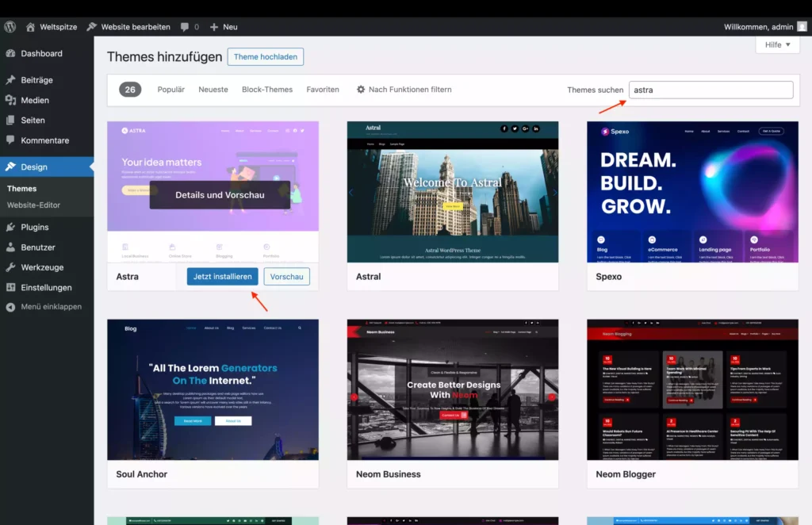The height and width of the screenshot is (525, 812).
Task: Click the Soul Anchor theme name label
Action: click(141, 474)
